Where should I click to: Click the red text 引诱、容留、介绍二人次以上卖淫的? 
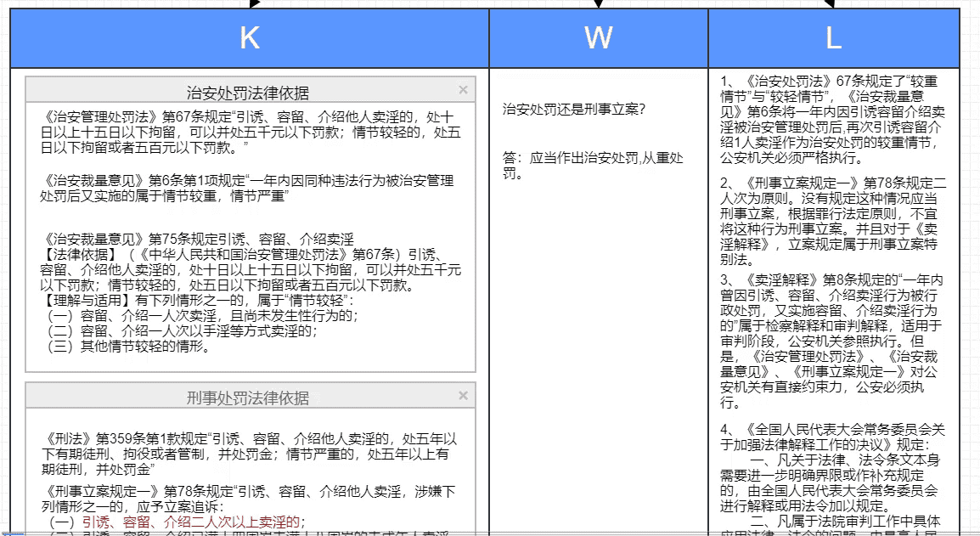[x=193, y=522]
